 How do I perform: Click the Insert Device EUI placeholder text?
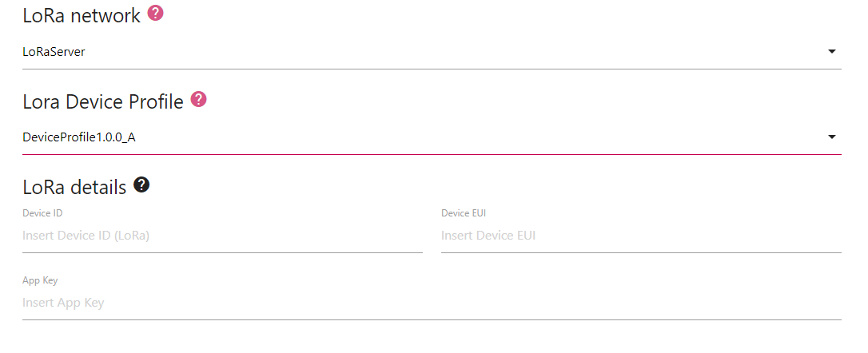tap(488, 236)
